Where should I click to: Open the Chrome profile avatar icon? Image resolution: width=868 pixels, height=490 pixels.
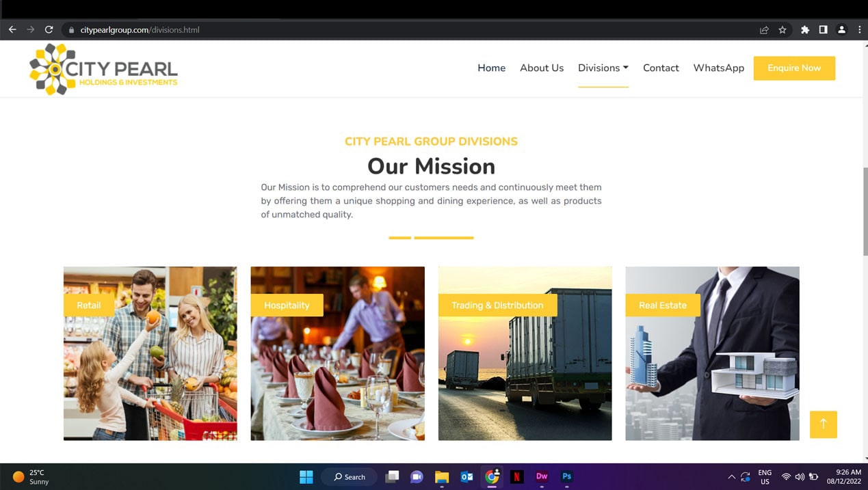point(841,30)
